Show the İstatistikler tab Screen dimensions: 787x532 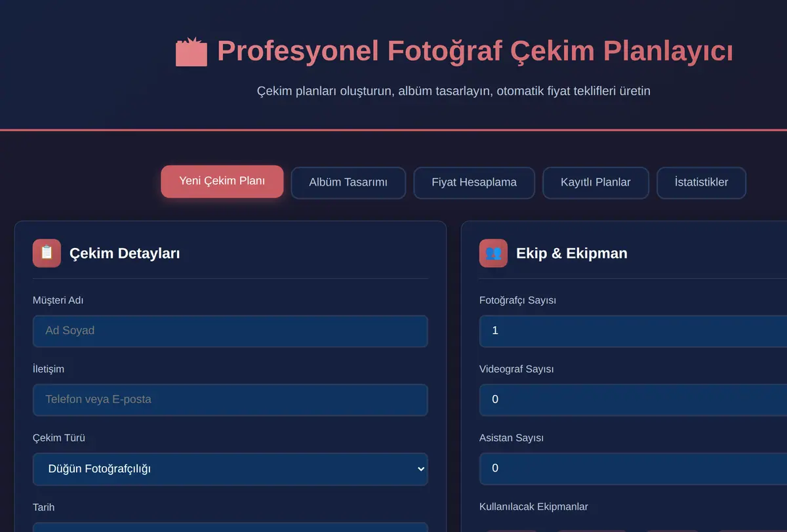coord(701,182)
